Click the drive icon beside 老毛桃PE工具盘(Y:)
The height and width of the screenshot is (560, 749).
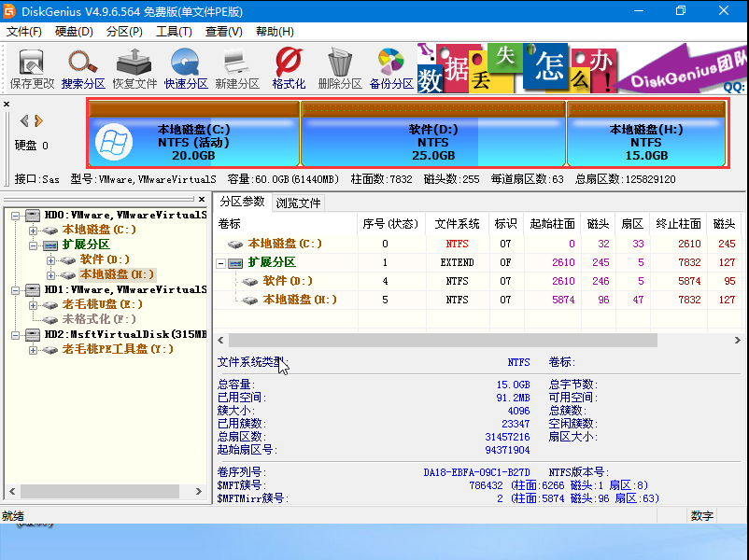click(x=50, y=350)
